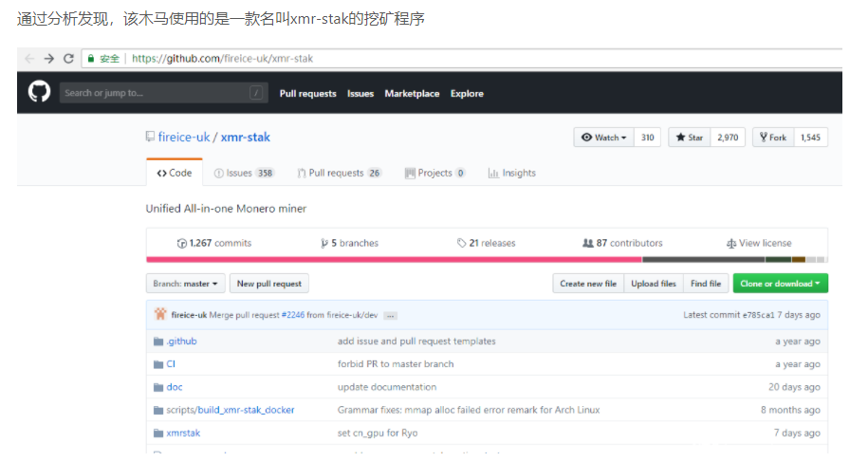Open the CI folder
868x462 pixels.
[171, 364]
